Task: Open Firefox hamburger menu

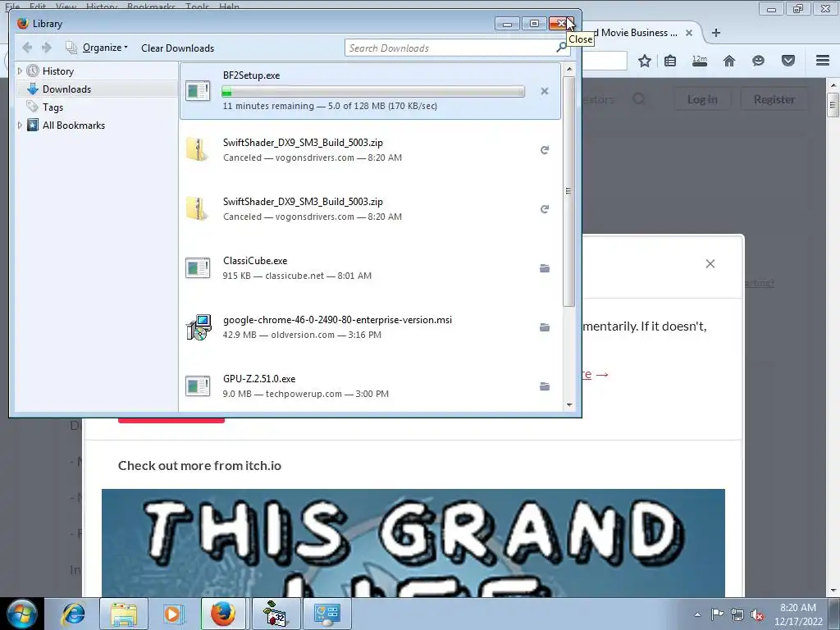Action: click(823, 61)
